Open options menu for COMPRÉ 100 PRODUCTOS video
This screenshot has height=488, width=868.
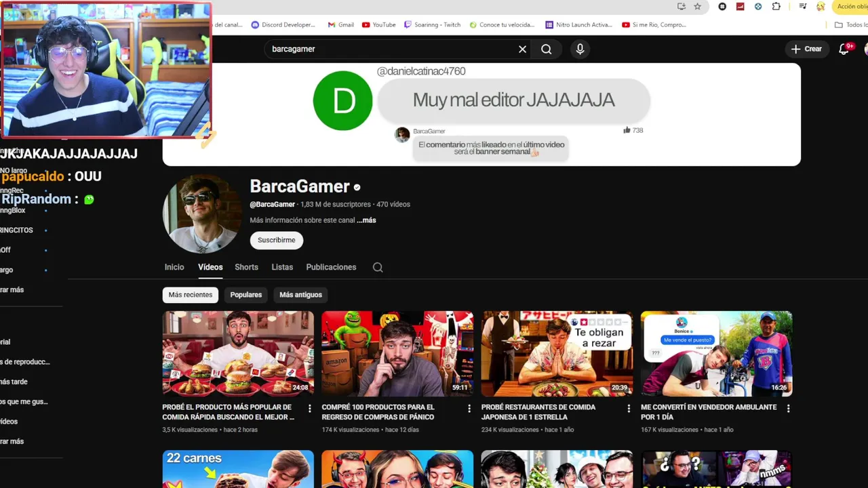469,409
